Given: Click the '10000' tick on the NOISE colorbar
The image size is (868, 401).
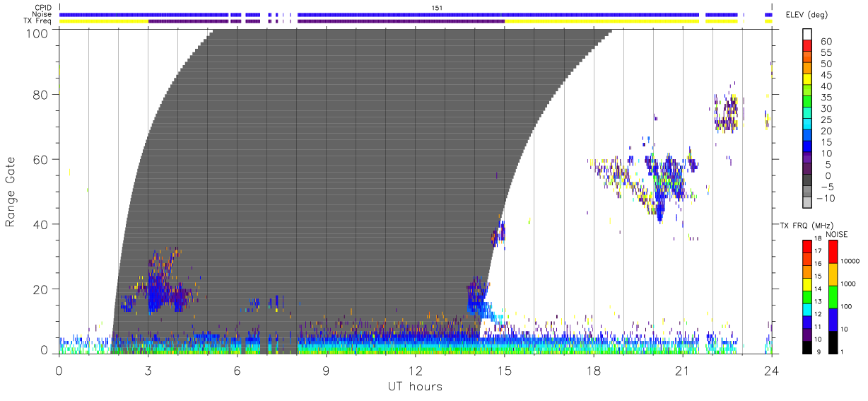Looking at the screenshot, I should [x=851, y=261].
